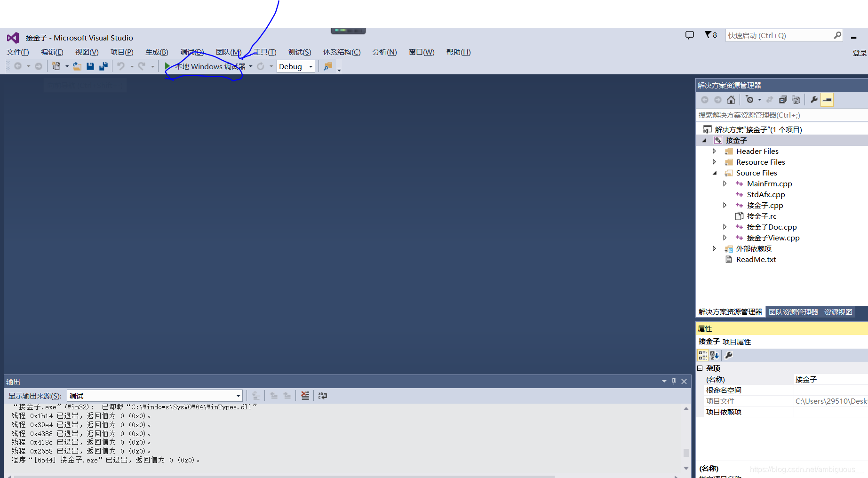Open the 文件(F) menu
Viewport: 868px width, 478px height.
[18, 52]
